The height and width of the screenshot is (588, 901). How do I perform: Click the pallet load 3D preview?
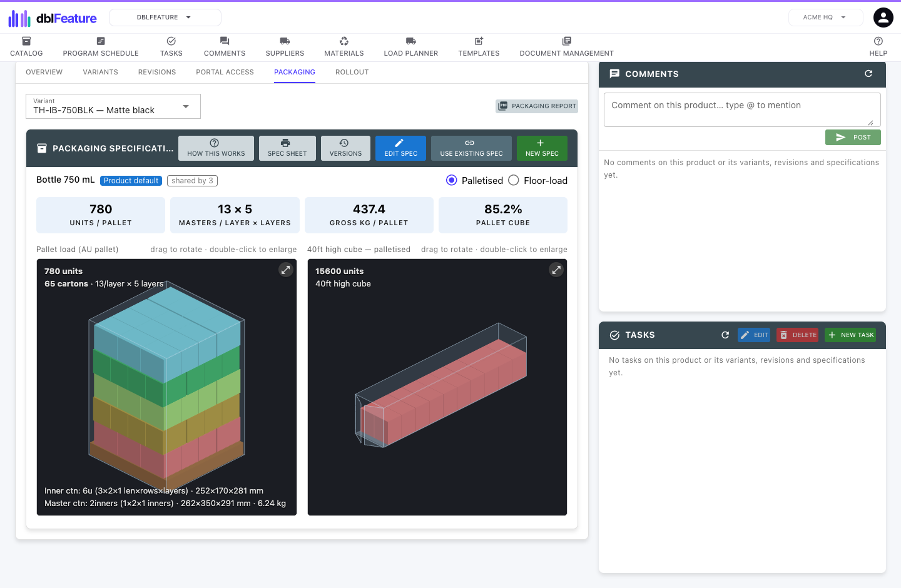166,387
